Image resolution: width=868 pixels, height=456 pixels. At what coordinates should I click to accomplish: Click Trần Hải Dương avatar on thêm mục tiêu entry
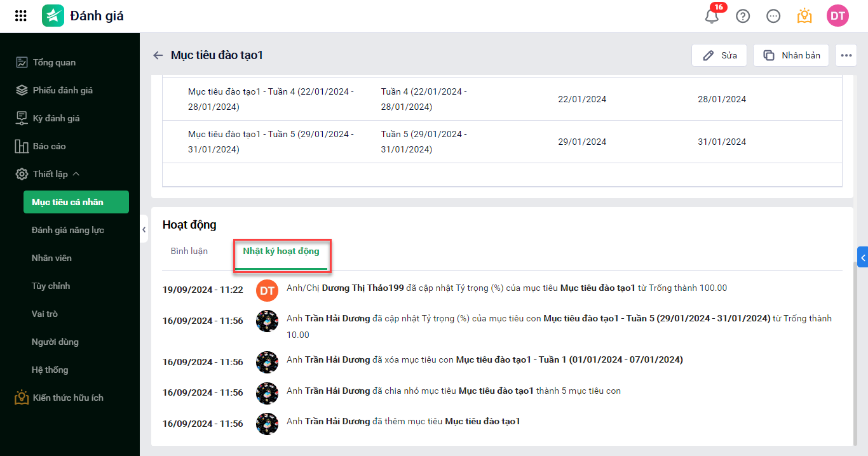268,424
